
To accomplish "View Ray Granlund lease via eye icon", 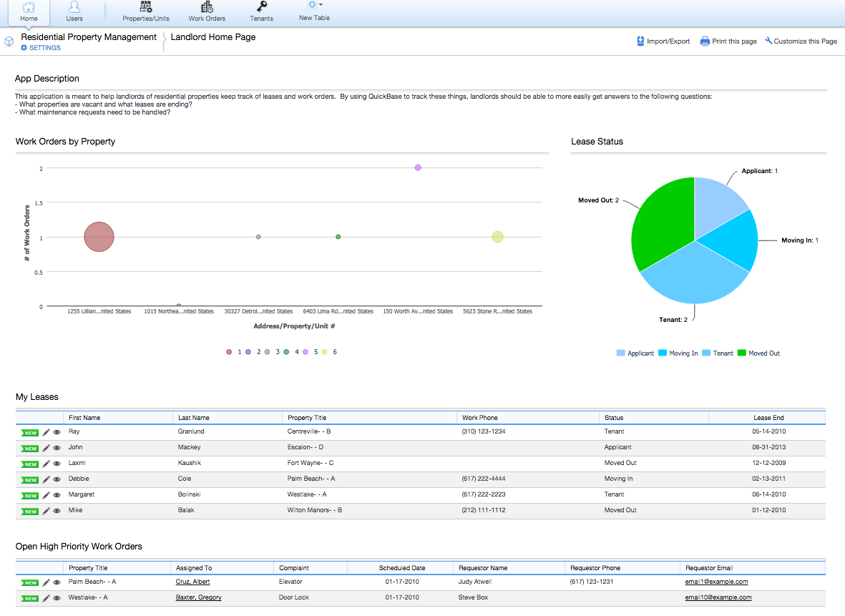I will pyautogui.click(x=57, y=432).
